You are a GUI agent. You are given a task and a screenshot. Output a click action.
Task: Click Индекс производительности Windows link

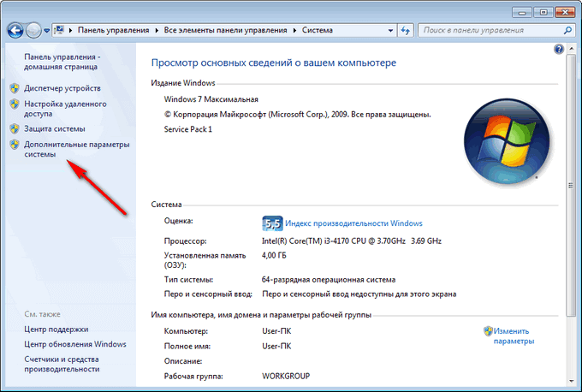click(353, 223)
